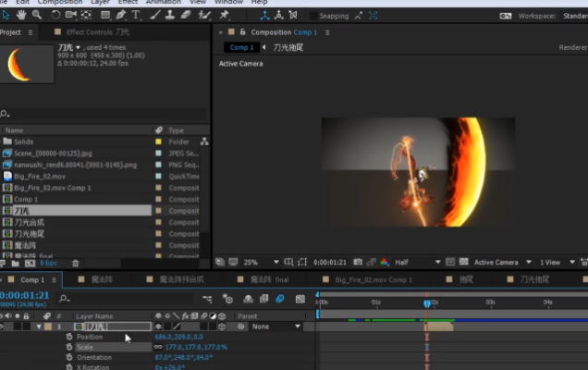Toggle Frame Blending enable in timeline
The image size is (588, 370).
point(264,299)
